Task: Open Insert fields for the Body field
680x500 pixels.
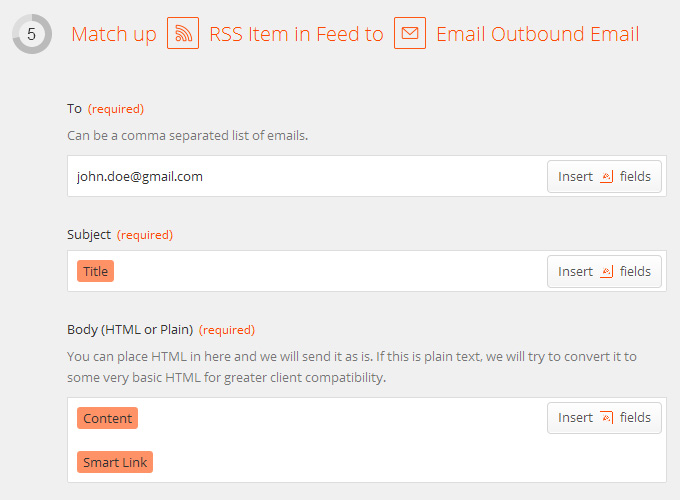Action: click(604, 418)
